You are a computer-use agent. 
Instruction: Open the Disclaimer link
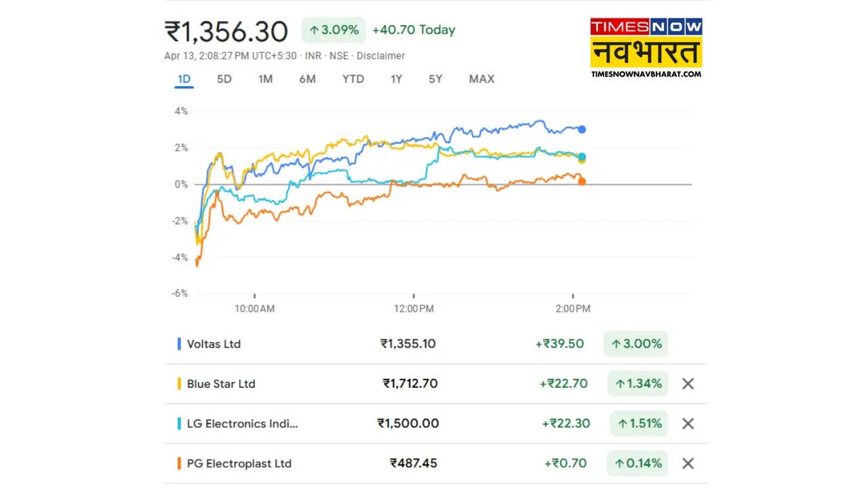[380, 56]
